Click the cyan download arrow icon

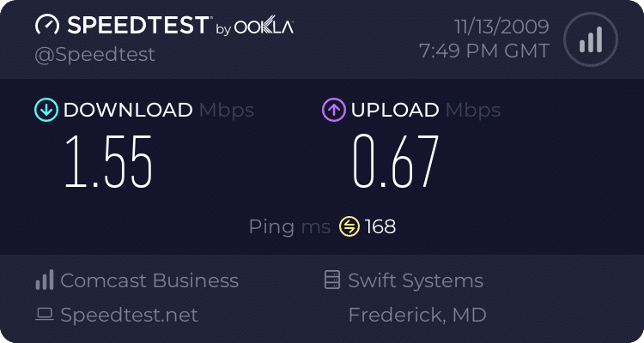pyautogui.click(x=45, y=110)
